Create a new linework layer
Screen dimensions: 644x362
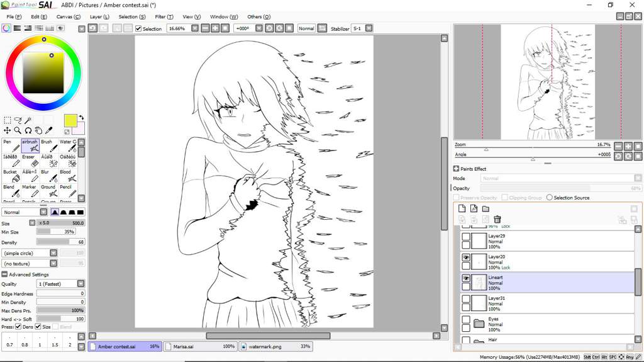click(474, 208)
